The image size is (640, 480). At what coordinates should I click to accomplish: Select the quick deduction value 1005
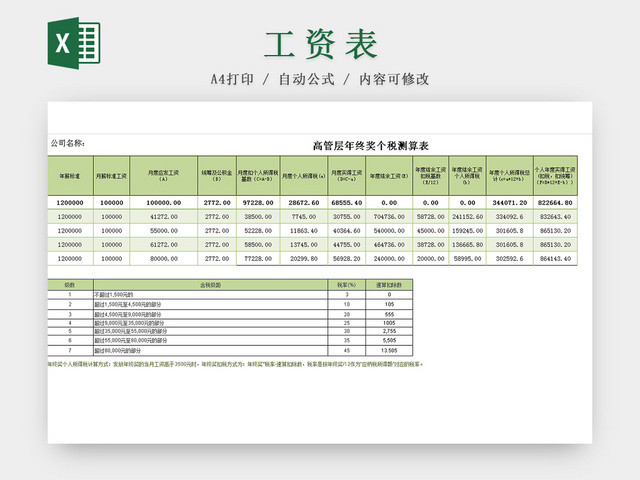click(x=389, y=323)
